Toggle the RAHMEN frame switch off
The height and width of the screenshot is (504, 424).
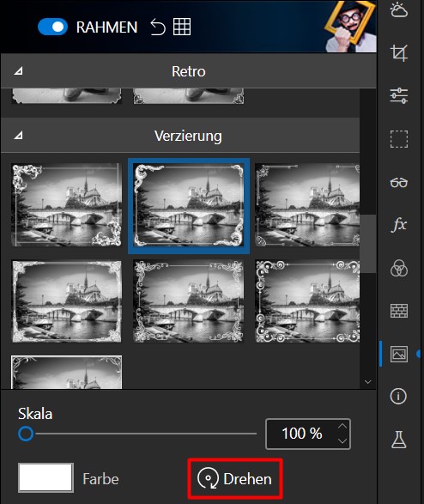[52, 27]
